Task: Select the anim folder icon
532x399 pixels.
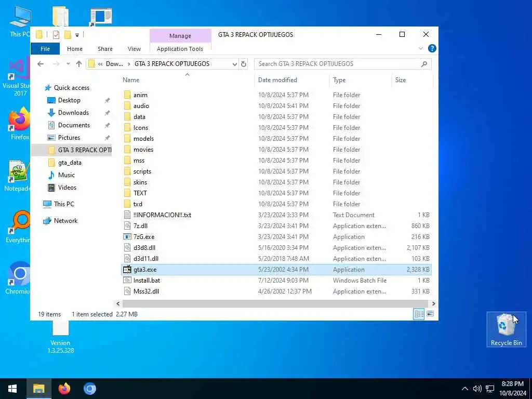Action: pyautogui.click(x=127, y=95)
